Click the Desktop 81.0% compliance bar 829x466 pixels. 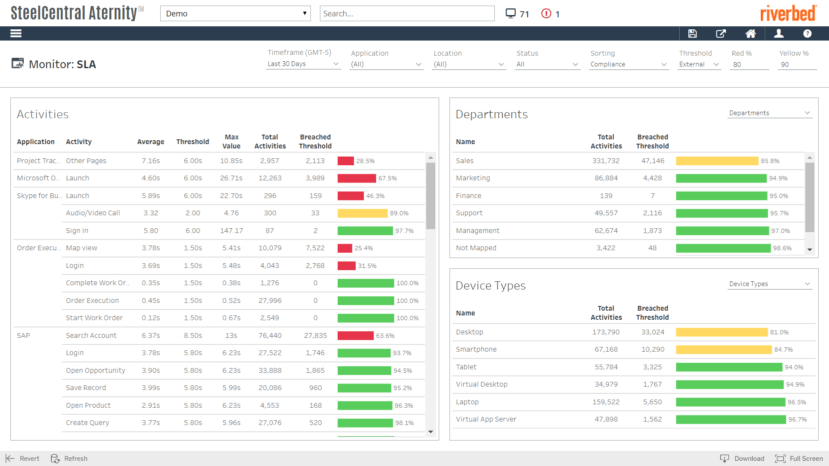pos(722,332)
